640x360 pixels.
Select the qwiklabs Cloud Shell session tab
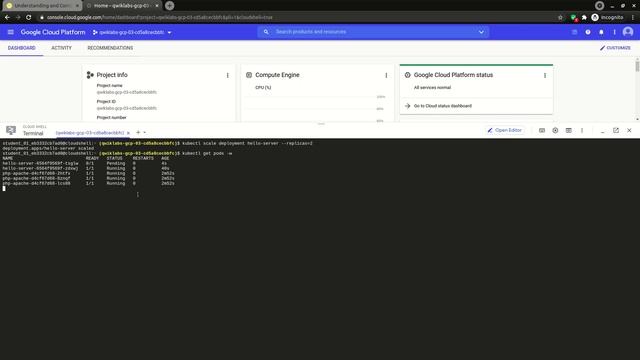coord(90,133)
